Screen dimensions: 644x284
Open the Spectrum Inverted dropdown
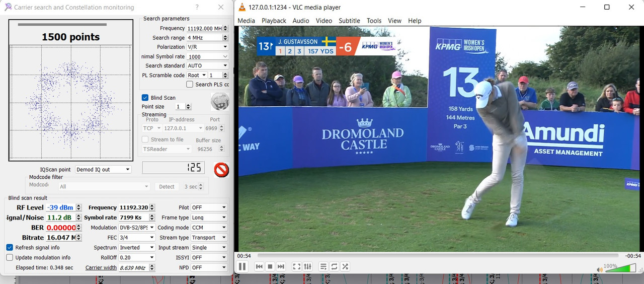[x=137, y=247]
